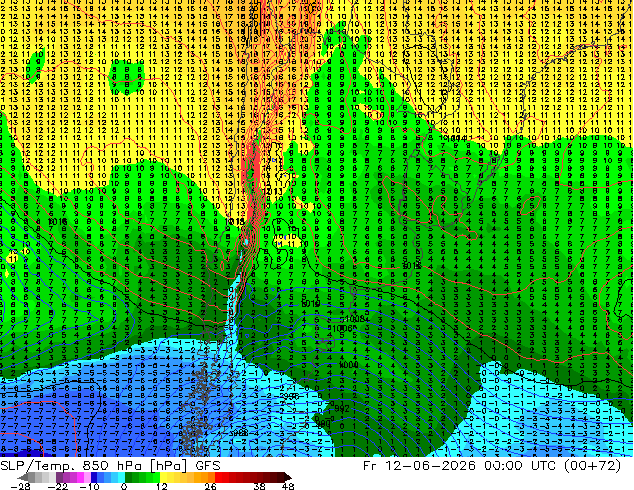Click the dark green swatch right of 0

pos(129,477)
